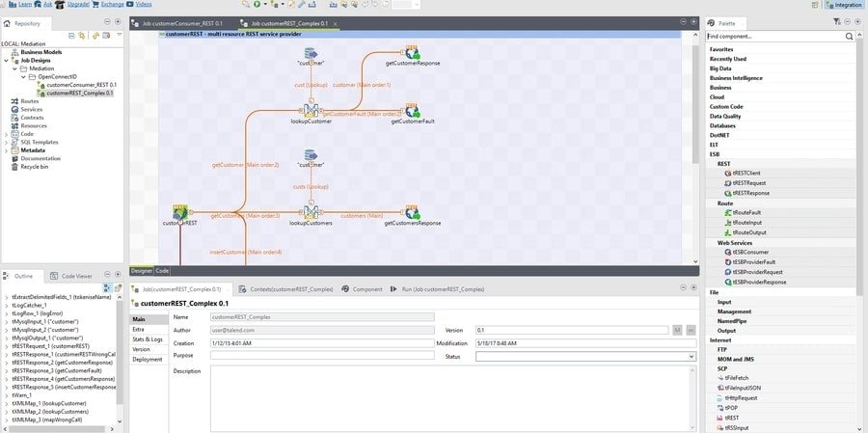Click the Videos link
Viewport: 868px width, 433px height.
coord(143,4)
